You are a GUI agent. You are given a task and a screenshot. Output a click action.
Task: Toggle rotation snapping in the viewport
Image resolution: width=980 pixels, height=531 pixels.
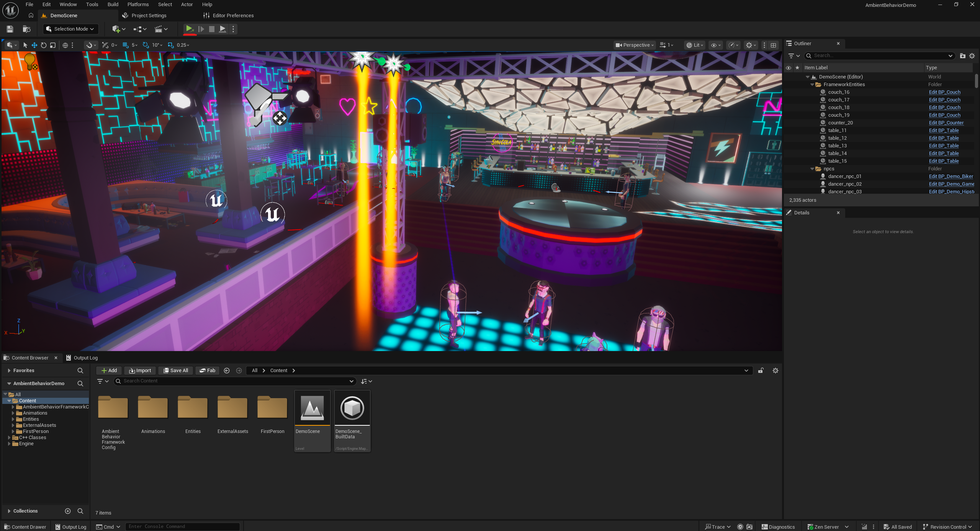point(146,45)
